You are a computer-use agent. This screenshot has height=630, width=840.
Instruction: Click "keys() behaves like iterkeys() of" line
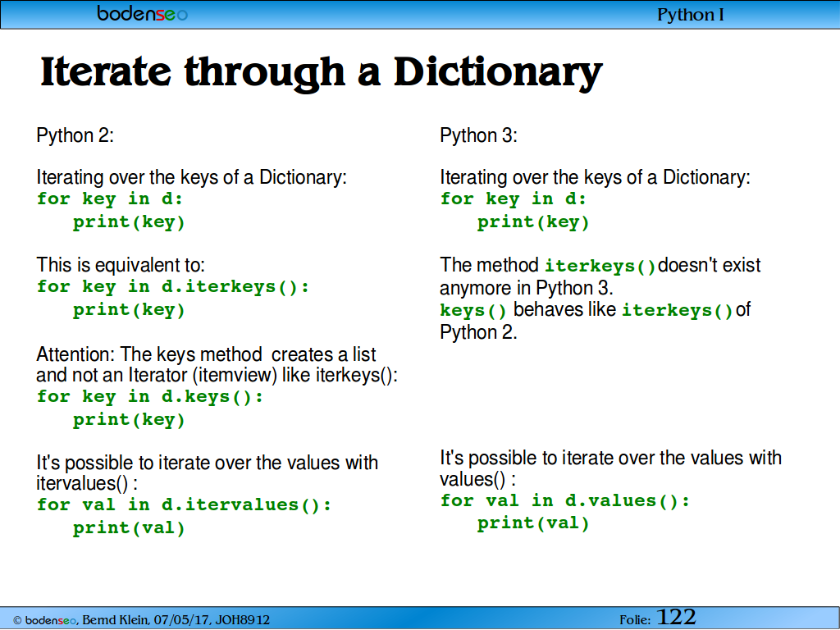[x=596, y=309]
